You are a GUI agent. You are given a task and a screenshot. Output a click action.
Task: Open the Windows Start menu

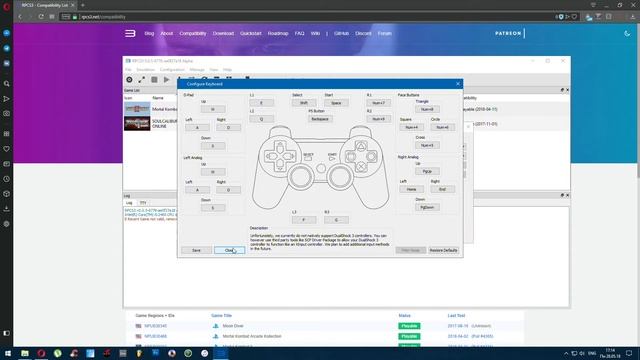(7, 353)
